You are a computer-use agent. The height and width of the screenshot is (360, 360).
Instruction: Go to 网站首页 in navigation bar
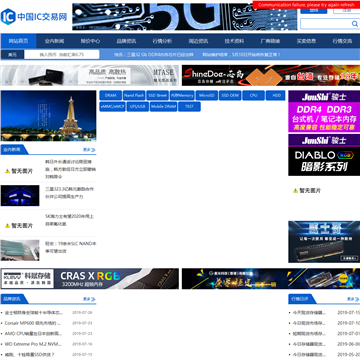tap(18, 41)
